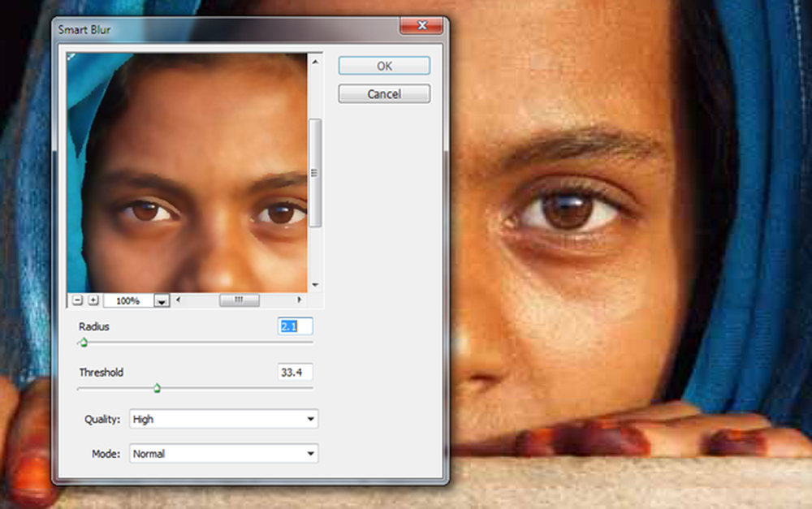Close the Smart Blur dialog window
812x509 pixels.
[421, 26]
